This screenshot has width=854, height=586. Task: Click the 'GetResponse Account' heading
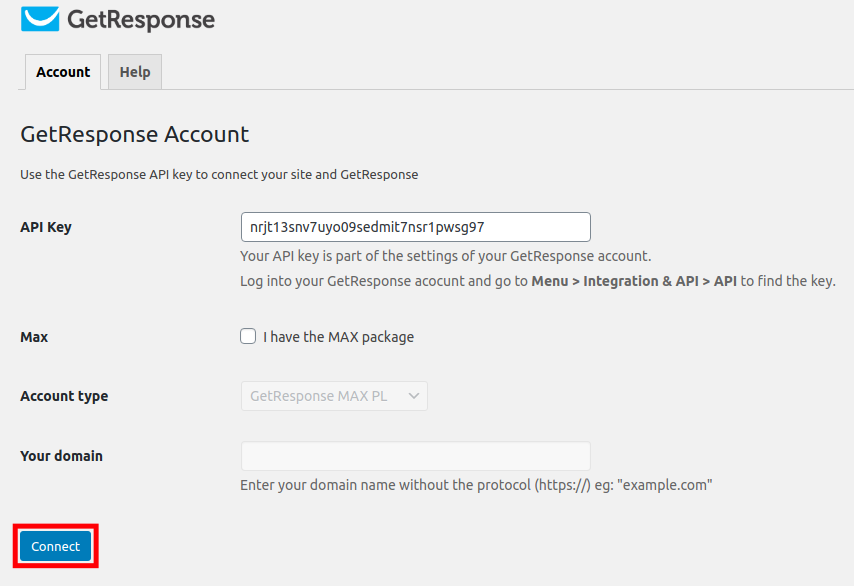134,134
